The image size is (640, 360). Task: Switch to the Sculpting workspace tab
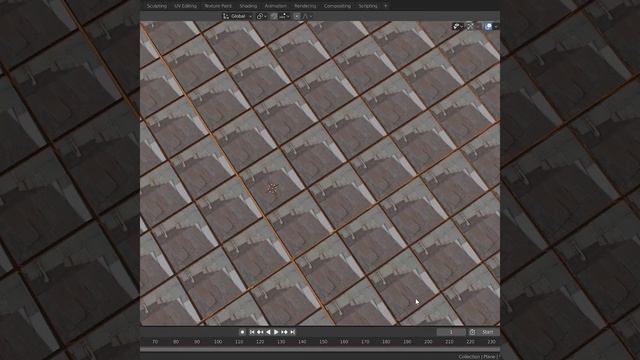coord(157,6)
